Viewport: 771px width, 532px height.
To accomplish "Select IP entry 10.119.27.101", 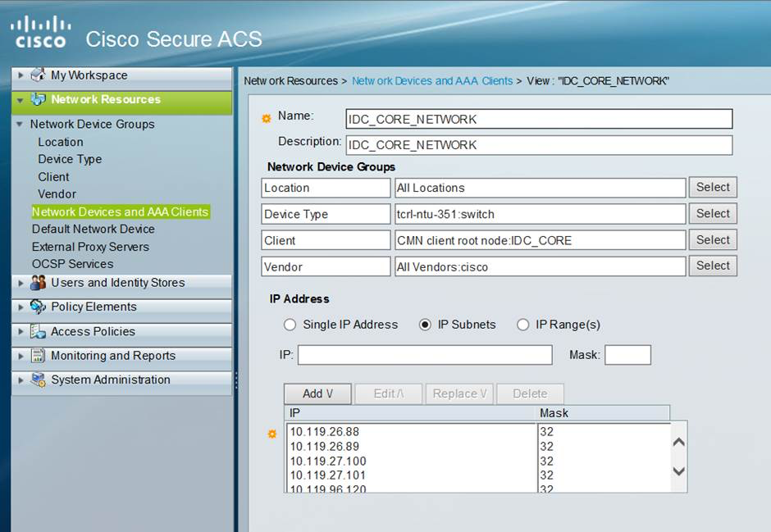I will coord(328,475).
